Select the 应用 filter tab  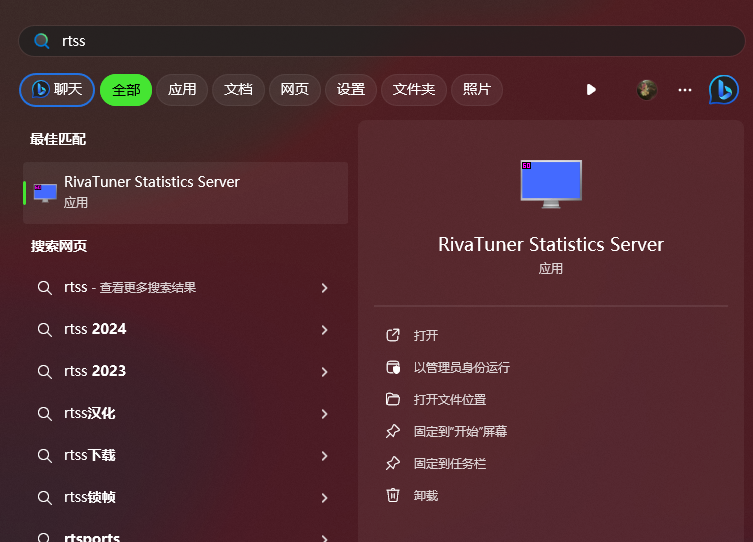(182, 90)
